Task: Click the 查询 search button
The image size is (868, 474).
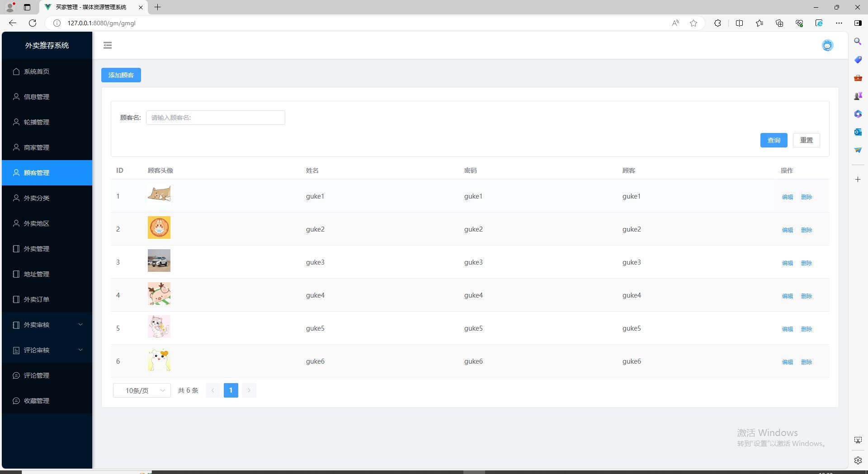Action: click(x=774, y=140)
